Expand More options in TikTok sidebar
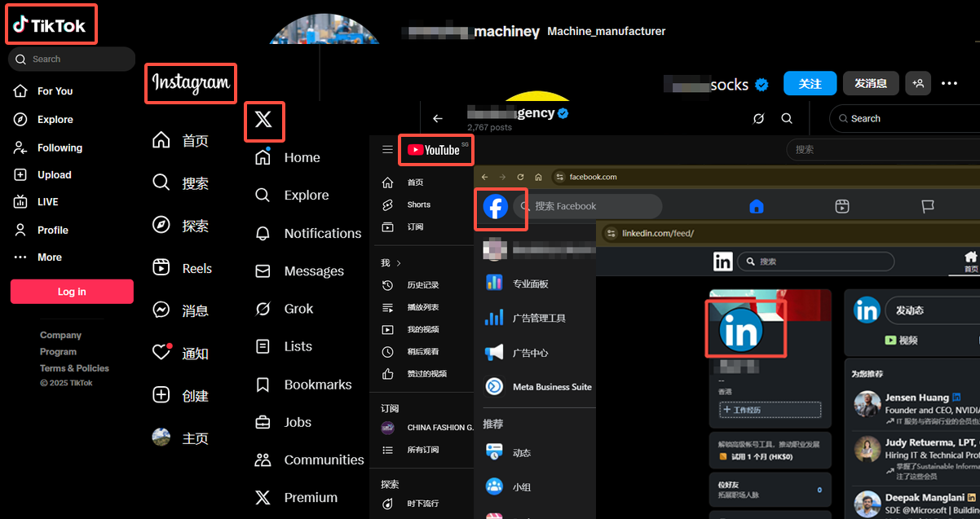Viewport: 980px width, 519px height. point(38,257)
